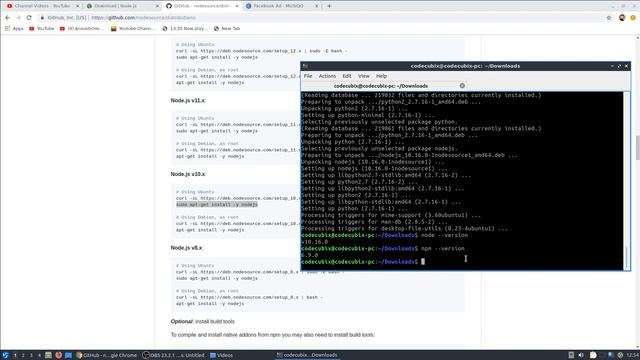Screen dimensions: 640x360
Task: Close the Facebook Ad tab
Action: tap(316, 6)
